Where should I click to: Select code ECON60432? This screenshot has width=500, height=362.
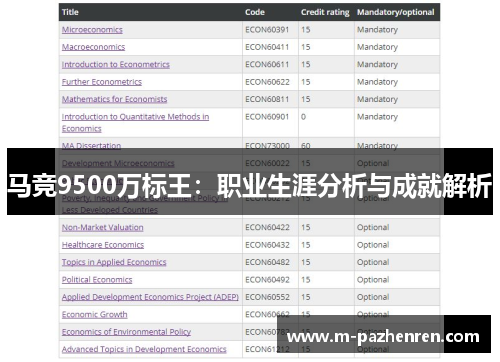tap(267, 245)
